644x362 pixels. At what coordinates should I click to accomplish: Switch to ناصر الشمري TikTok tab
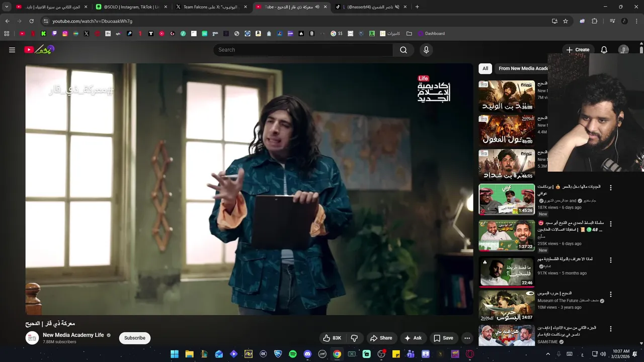tap(372, 7)
